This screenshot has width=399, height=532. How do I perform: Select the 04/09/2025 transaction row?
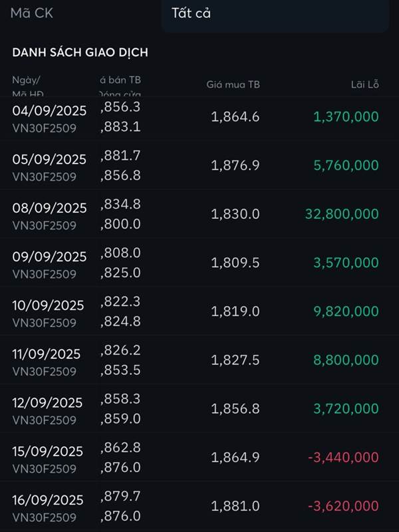(199, 117)
